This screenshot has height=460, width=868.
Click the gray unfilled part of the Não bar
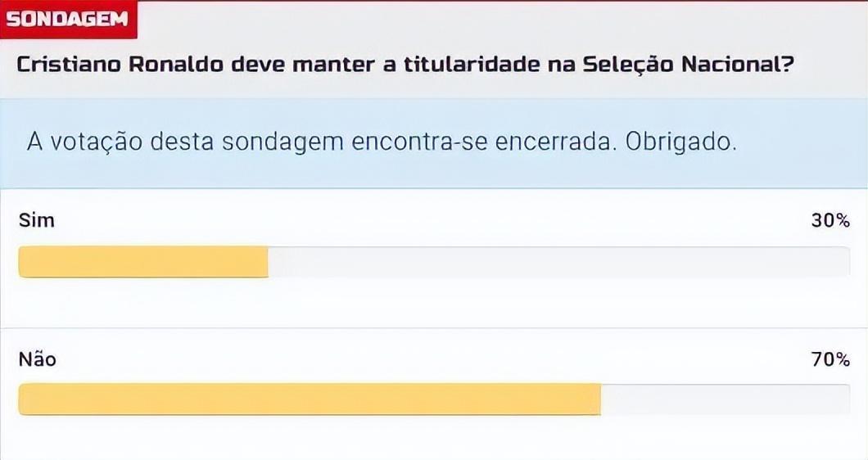coord(725,399)
